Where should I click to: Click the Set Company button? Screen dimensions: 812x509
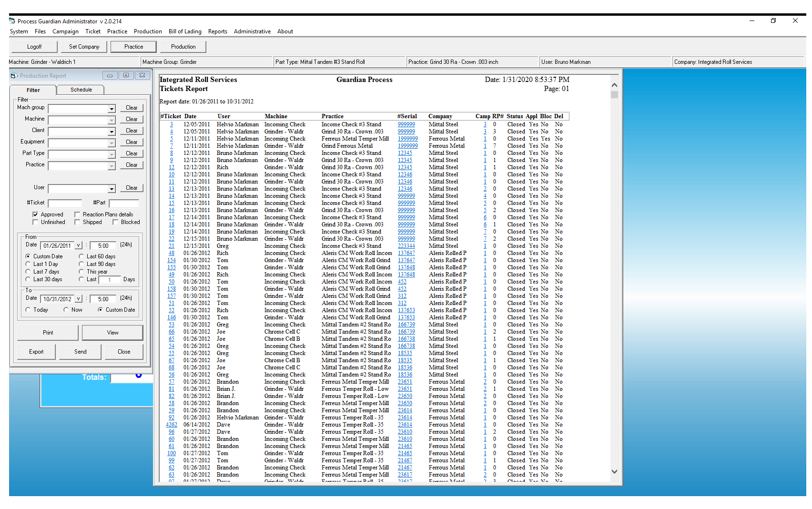point(84,47)
